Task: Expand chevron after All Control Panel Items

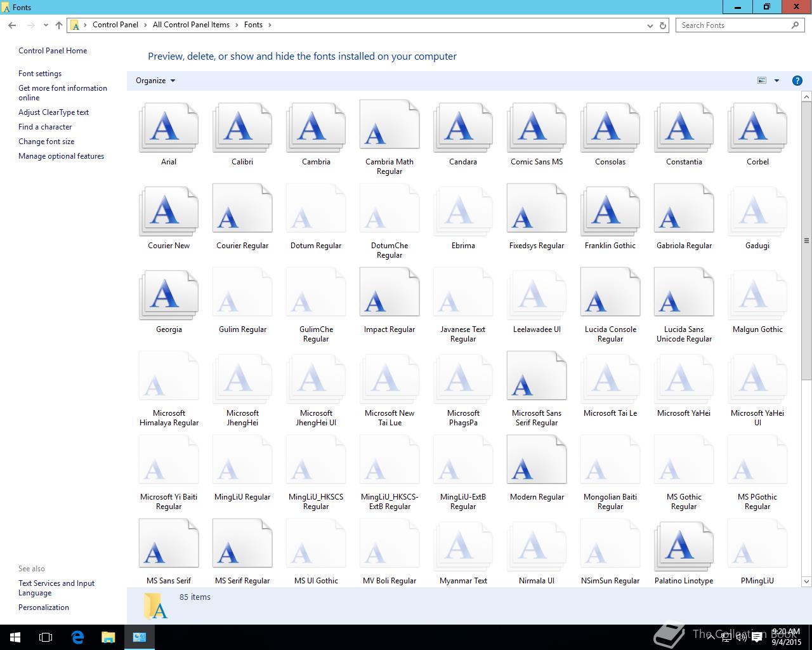Action: tap(236, 25)
